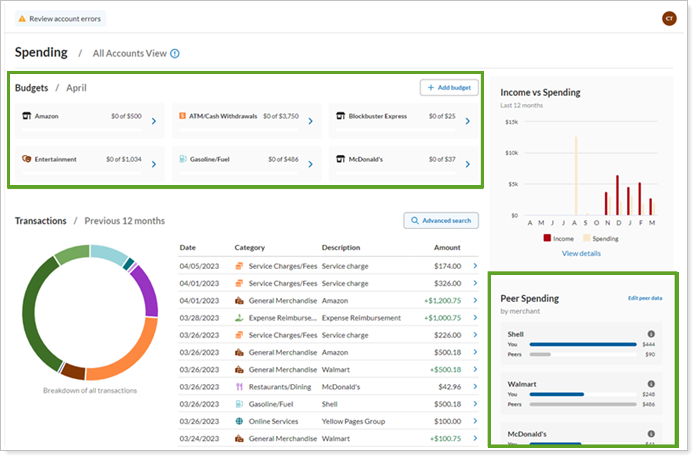Open Advanced search for transactions
697x460 pixels.
point(441,220)
